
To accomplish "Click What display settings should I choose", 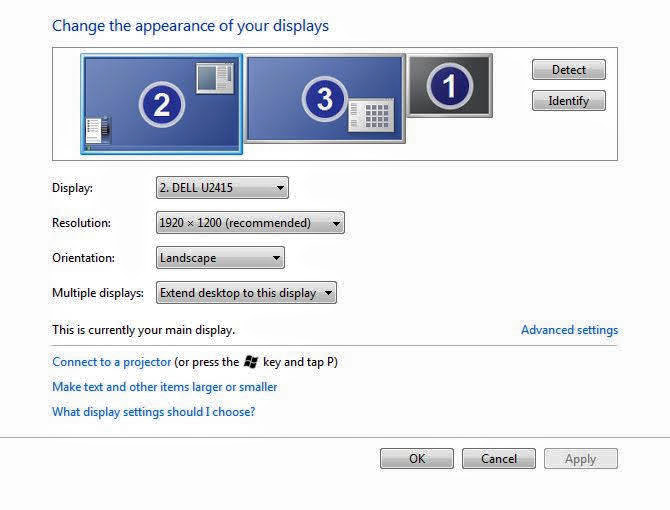I will pyautogui.click(x=153, y=411).
